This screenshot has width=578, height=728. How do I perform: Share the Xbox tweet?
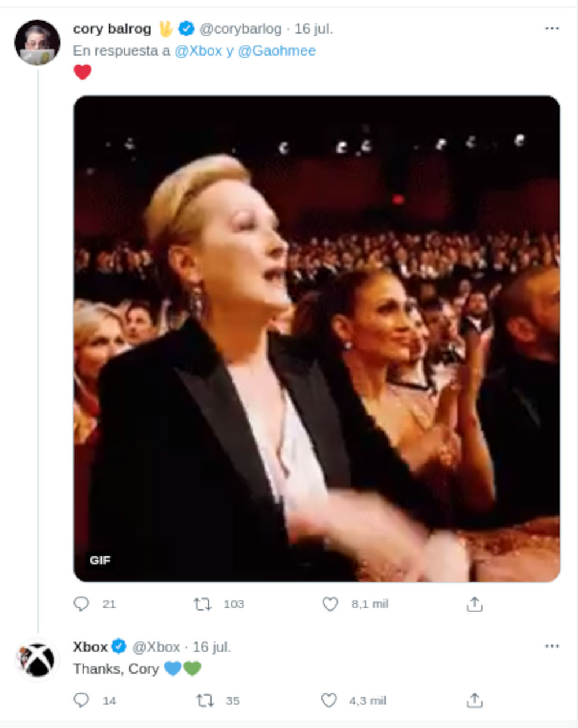click(x=474, y=701)
